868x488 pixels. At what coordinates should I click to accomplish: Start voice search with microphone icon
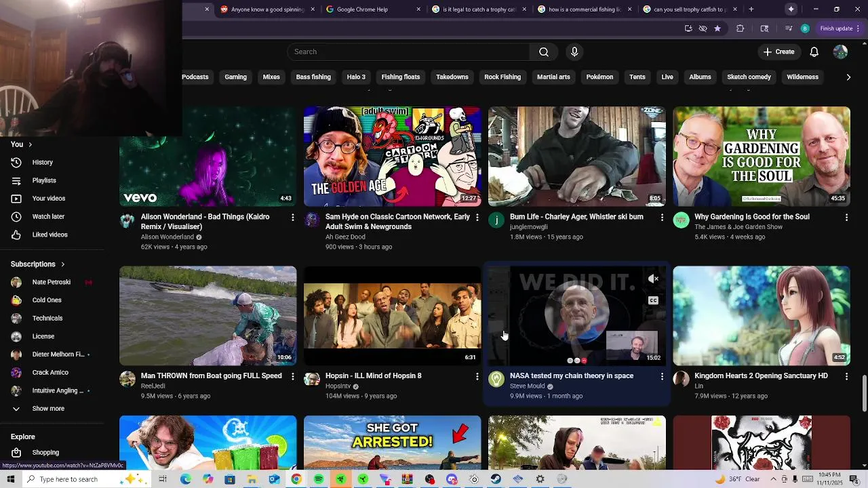[574, 52]
